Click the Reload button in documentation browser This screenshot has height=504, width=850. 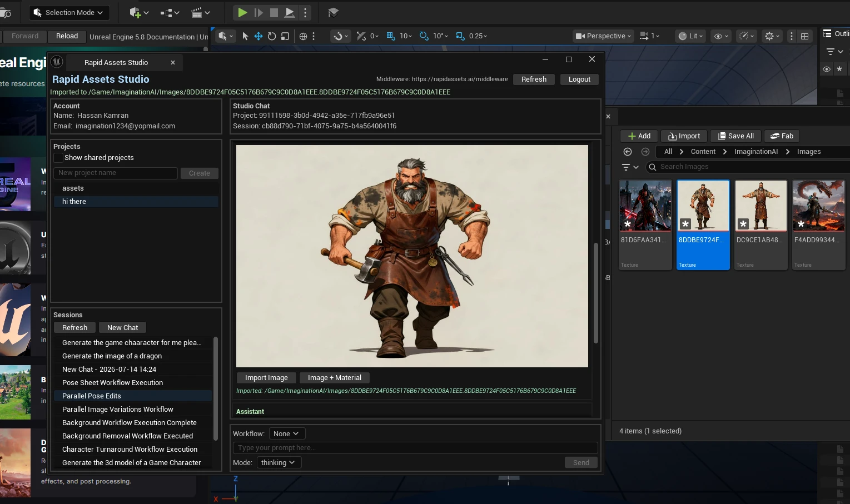coord(67,36)
